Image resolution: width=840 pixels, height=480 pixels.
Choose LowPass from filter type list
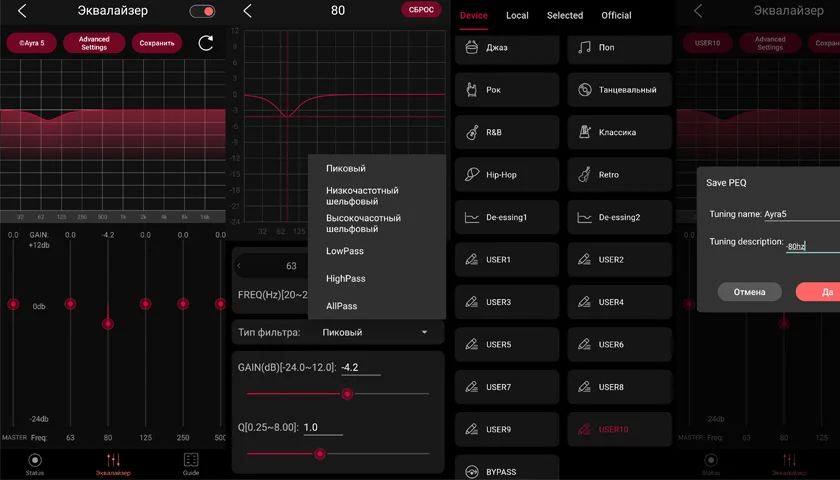(345, 251)
